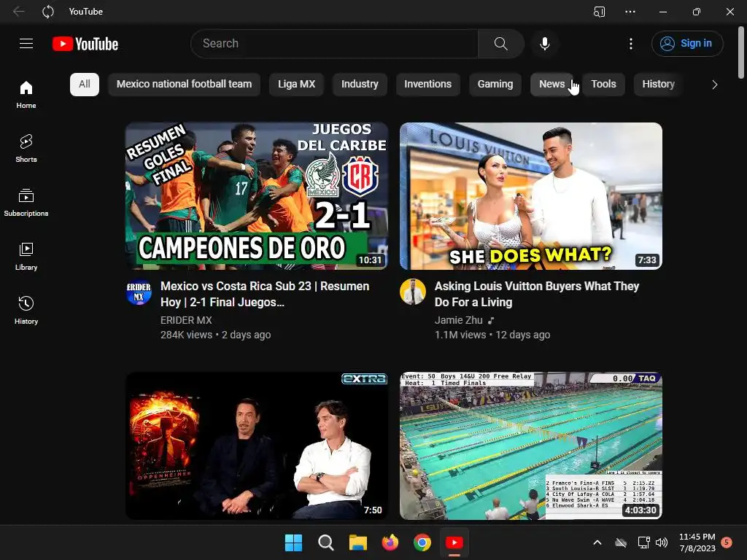Open ERIDER MX channel name link

[186, 320]
